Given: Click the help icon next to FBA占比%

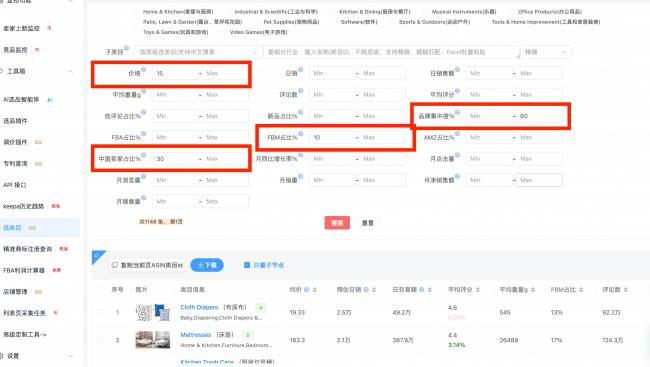Looking at the screenshot, I should (143, 134).
